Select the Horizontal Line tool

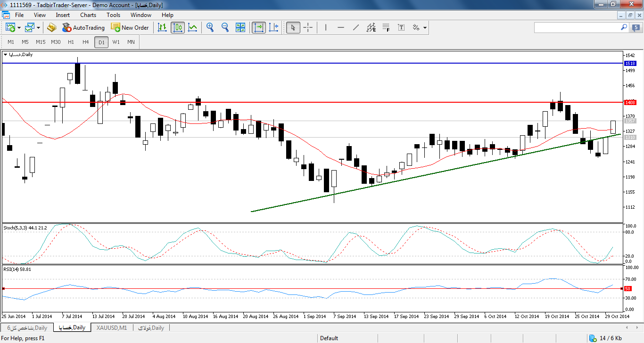point(341,27)
